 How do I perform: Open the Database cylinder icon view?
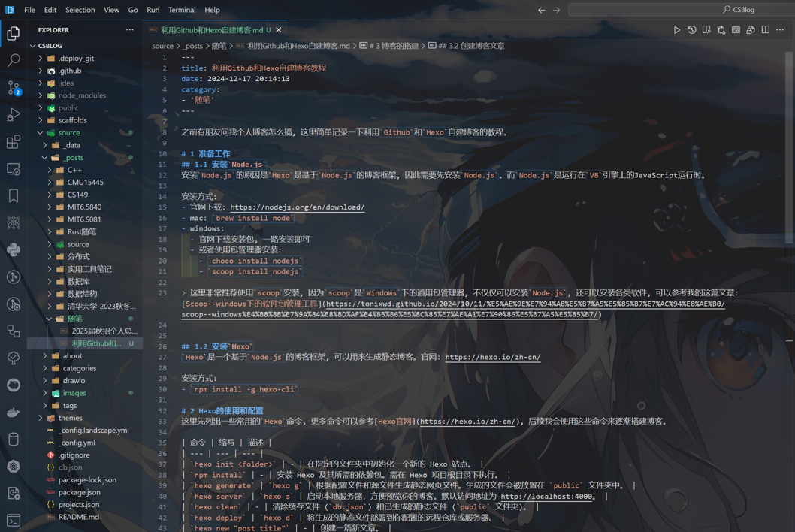click(x=14, y=439)
